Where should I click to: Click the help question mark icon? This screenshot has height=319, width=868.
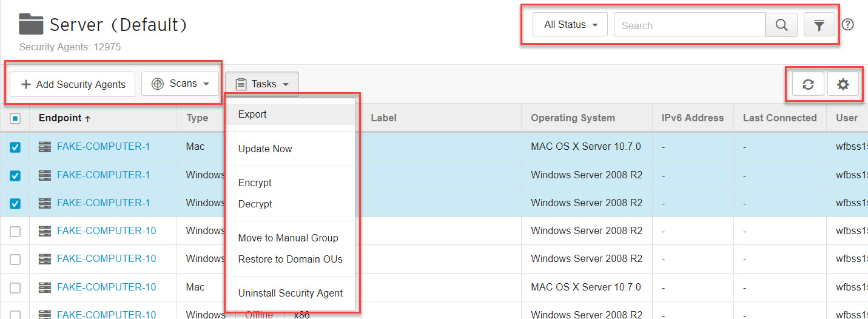[848, 25]
